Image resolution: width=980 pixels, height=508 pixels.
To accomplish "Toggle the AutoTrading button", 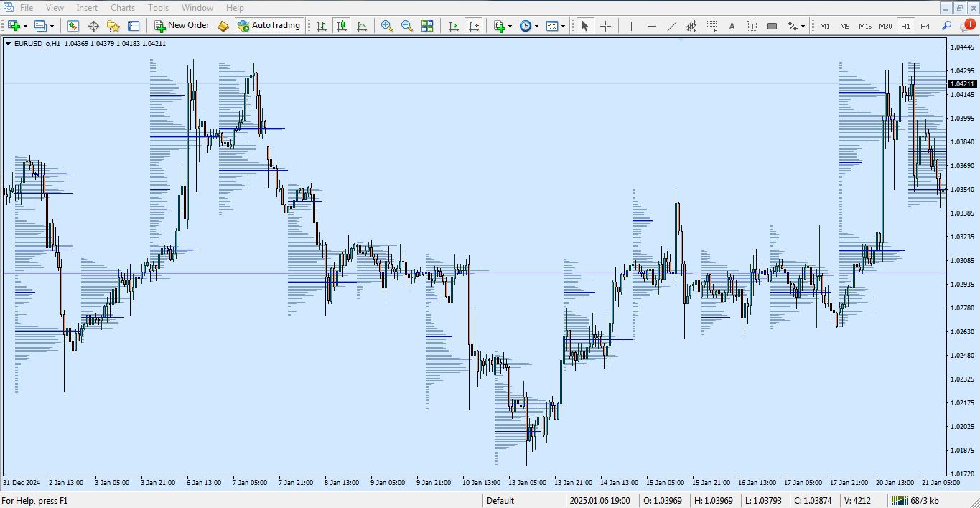I will click(269, 26).
